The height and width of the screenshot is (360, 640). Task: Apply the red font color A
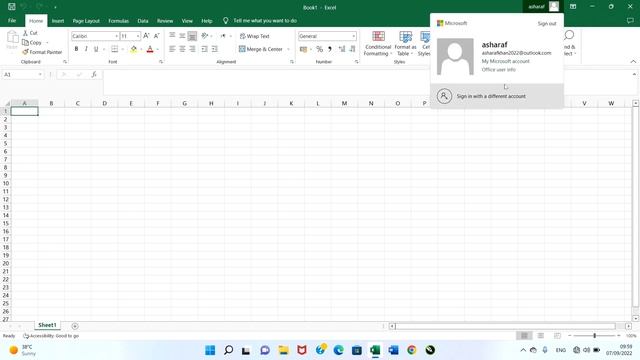[x=150, y=49]
